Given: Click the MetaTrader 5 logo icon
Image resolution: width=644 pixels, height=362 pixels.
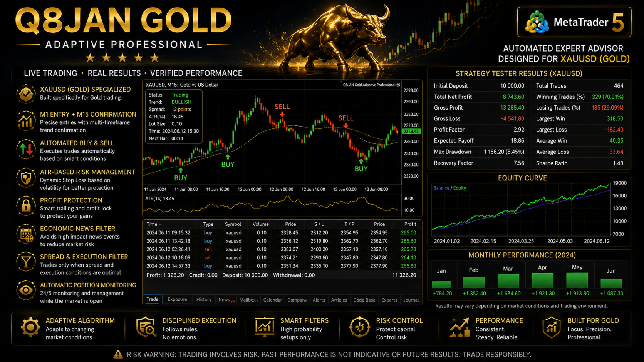Looking at the screenshot, I should point(537,22).
